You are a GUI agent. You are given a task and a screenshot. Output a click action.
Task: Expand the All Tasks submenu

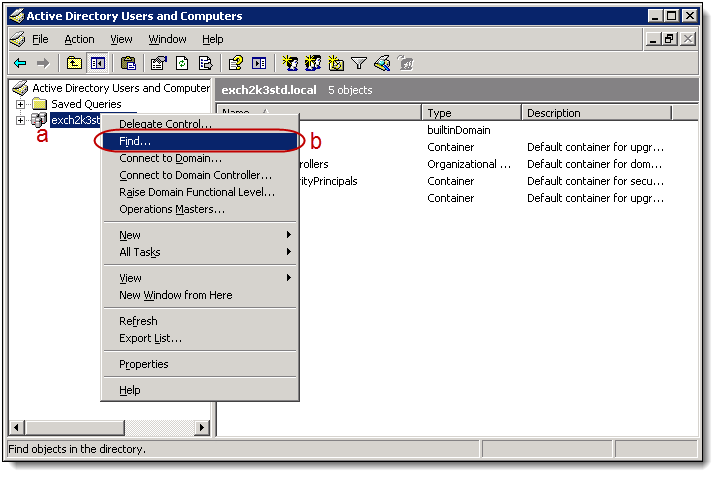click(200, 252)
